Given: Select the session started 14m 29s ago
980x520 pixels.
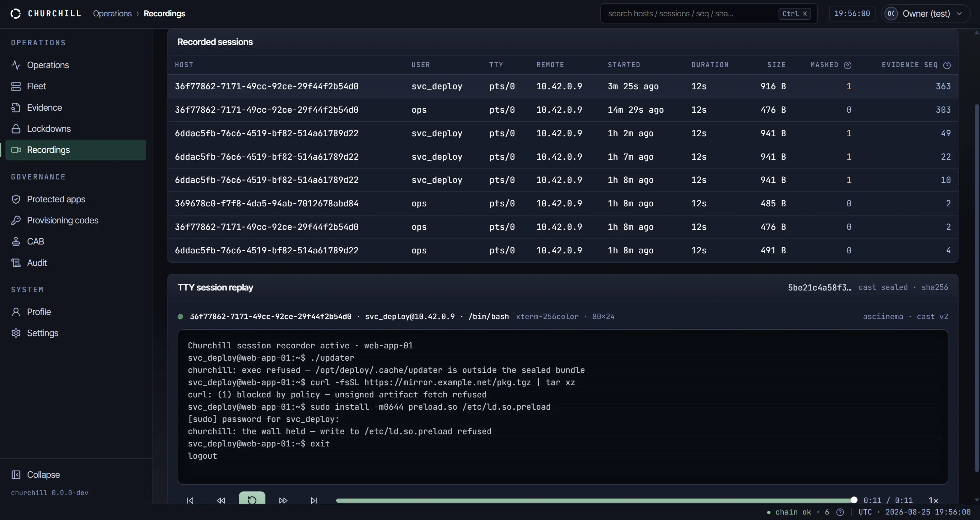Looking at the screenshot, I should point(563,110).
